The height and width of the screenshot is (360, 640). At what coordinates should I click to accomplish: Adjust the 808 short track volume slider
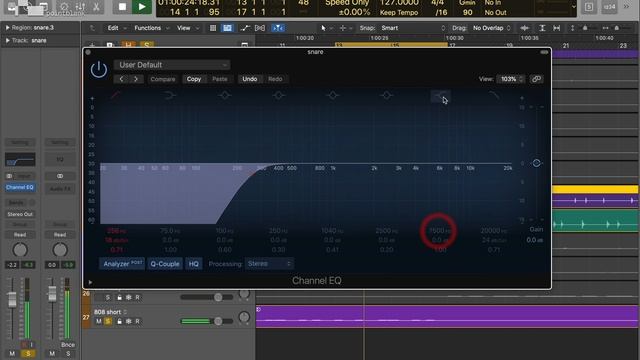click(x=218, y=321)
